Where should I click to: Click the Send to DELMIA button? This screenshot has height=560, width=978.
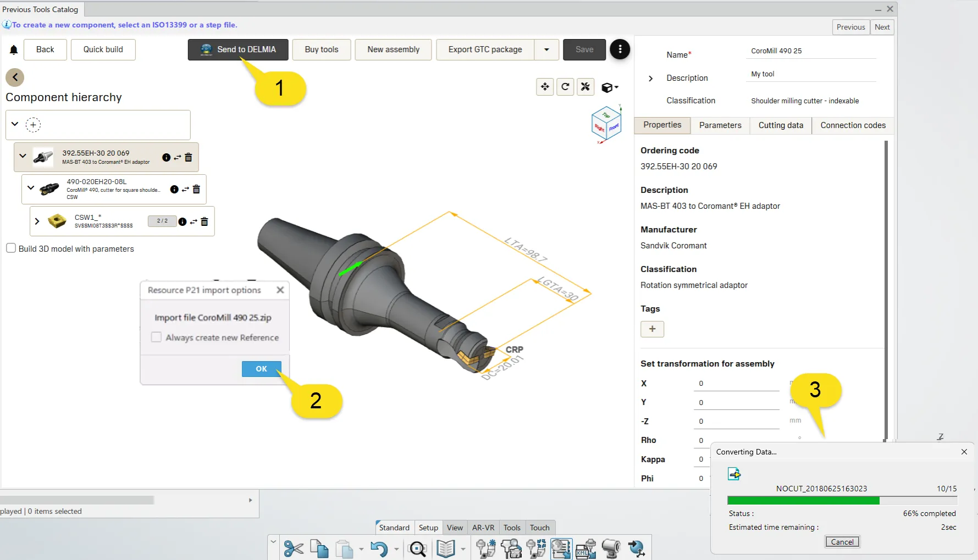point(238,49)
